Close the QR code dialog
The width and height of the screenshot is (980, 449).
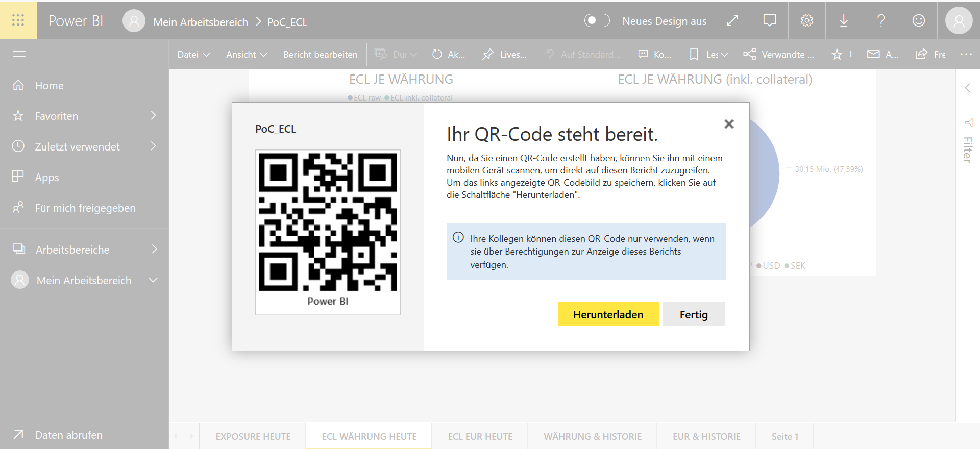[729, 124]
